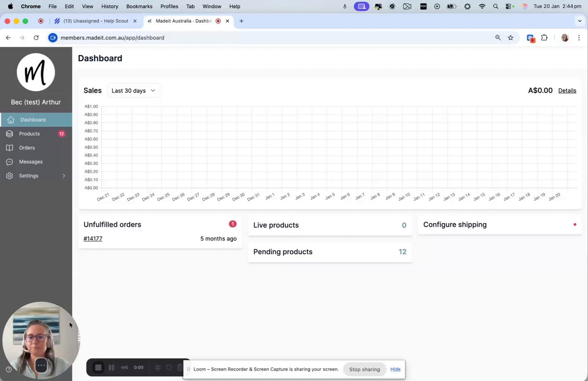Stop the Loom recording
Image resolution: width=588 pixels, height=381 pixels.
98,367
